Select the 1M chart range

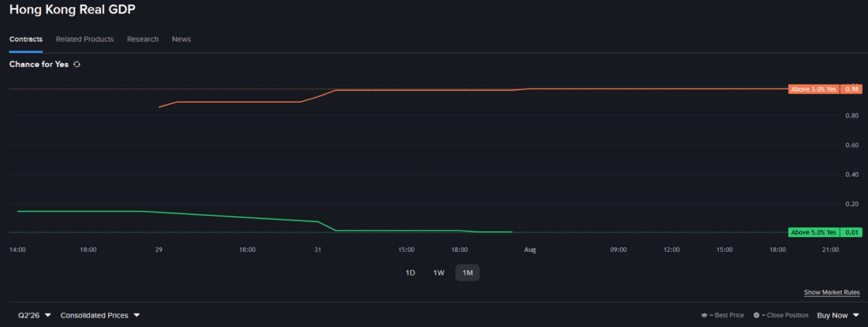coord(467,272)
